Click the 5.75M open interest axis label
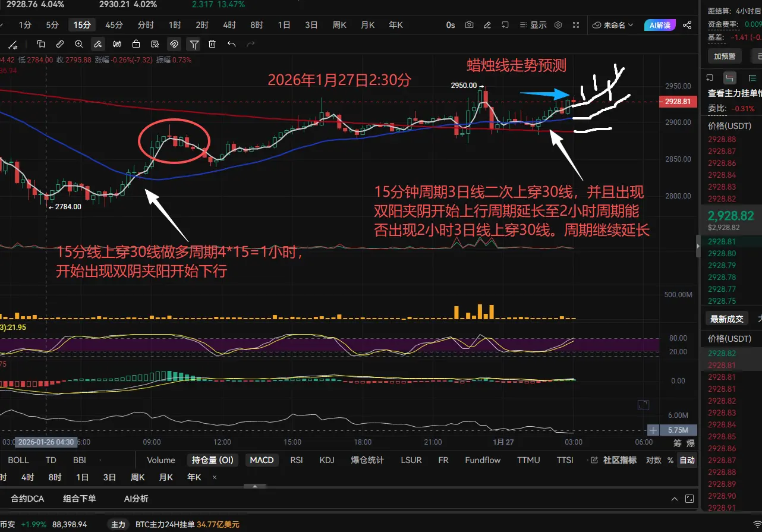 click(x=678, y=430)
